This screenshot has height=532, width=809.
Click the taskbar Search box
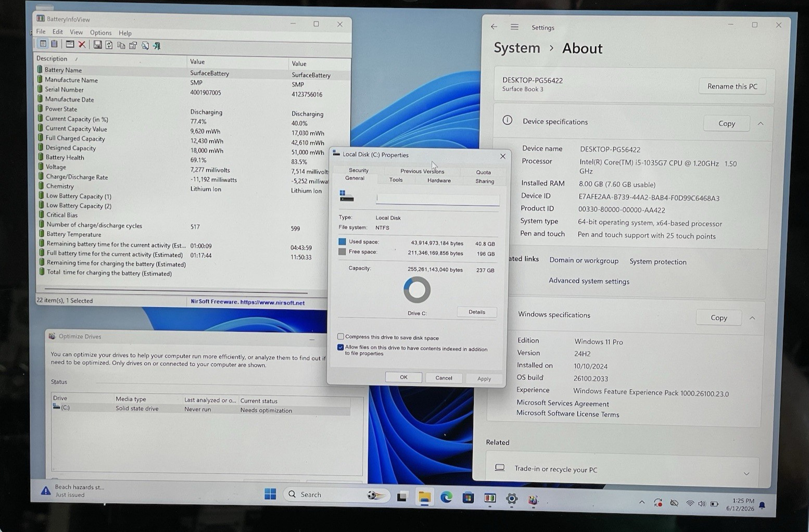[336, 495]
